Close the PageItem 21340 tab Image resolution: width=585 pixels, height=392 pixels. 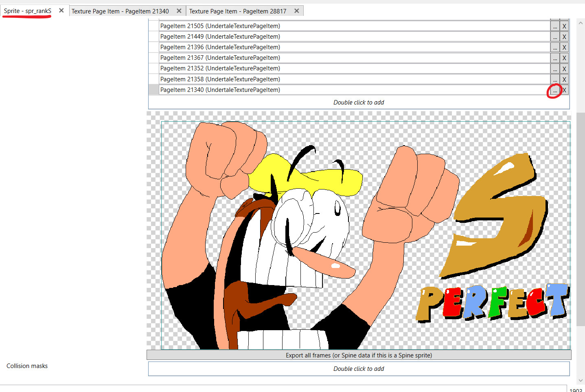click(179, 11)
